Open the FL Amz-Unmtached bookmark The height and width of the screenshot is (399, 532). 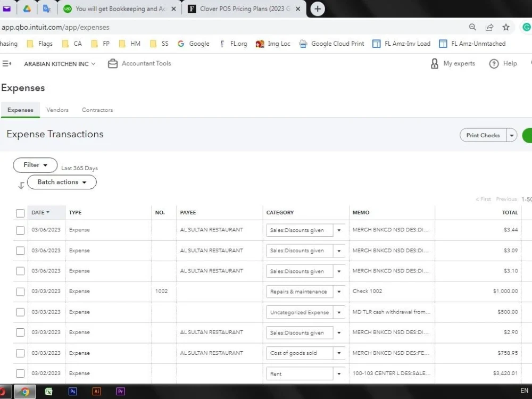[472, 44]
